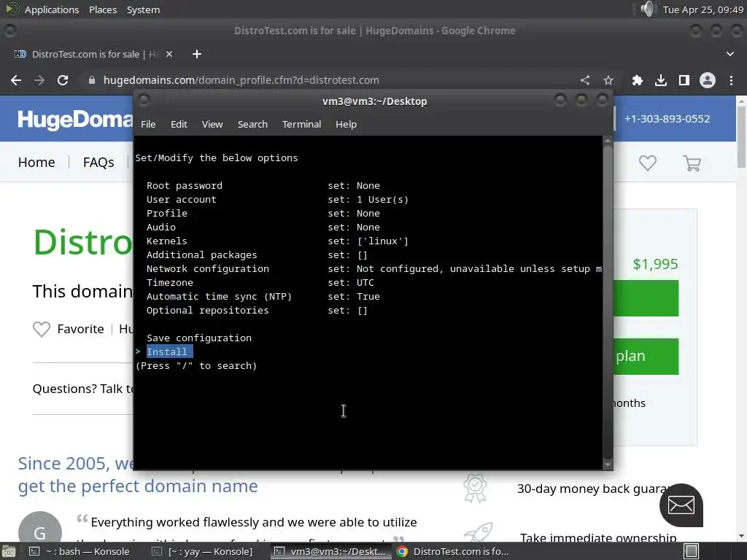Click the Favorite heart outline icon
This screenshot has height=560, width=747.
[x=42, y=329]
